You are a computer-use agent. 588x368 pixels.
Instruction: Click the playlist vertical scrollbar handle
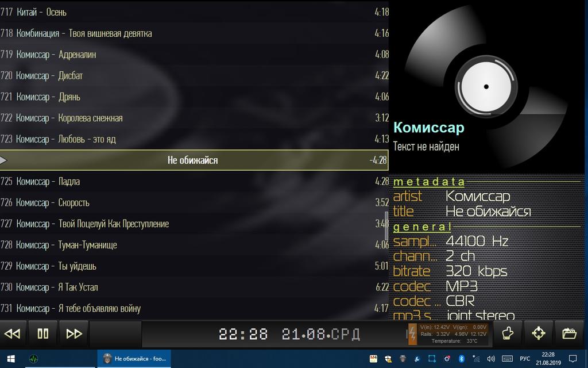[x=386, y=224]
